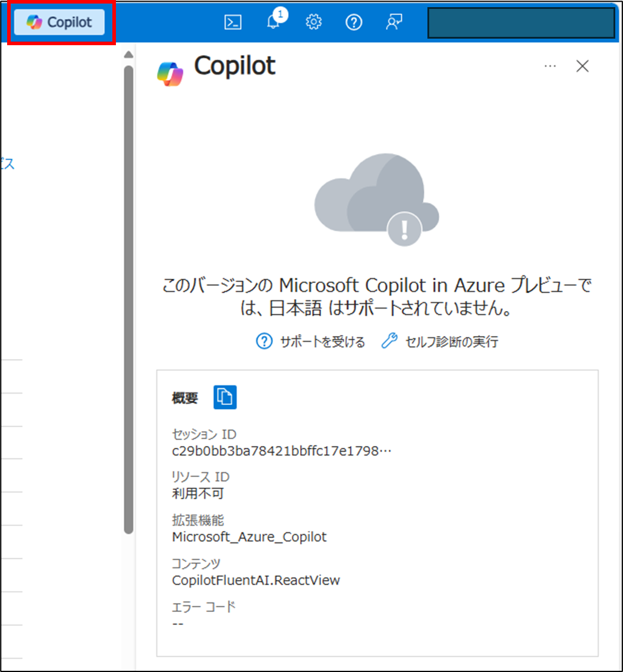The height and width of the screenshot is (672, 623).
Task: Open the notifications bell
Action: pos(274,21)
